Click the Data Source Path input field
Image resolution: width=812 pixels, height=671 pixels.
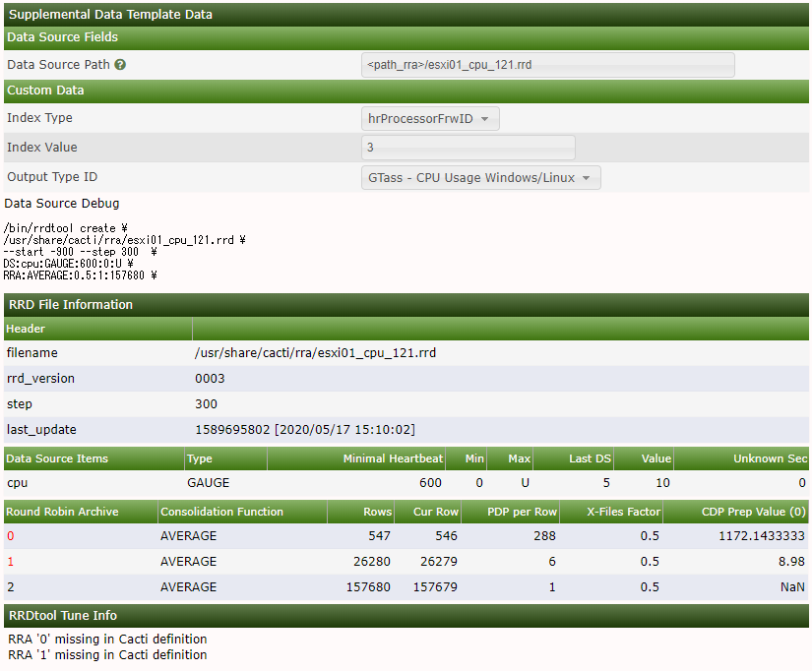[547, 65]
